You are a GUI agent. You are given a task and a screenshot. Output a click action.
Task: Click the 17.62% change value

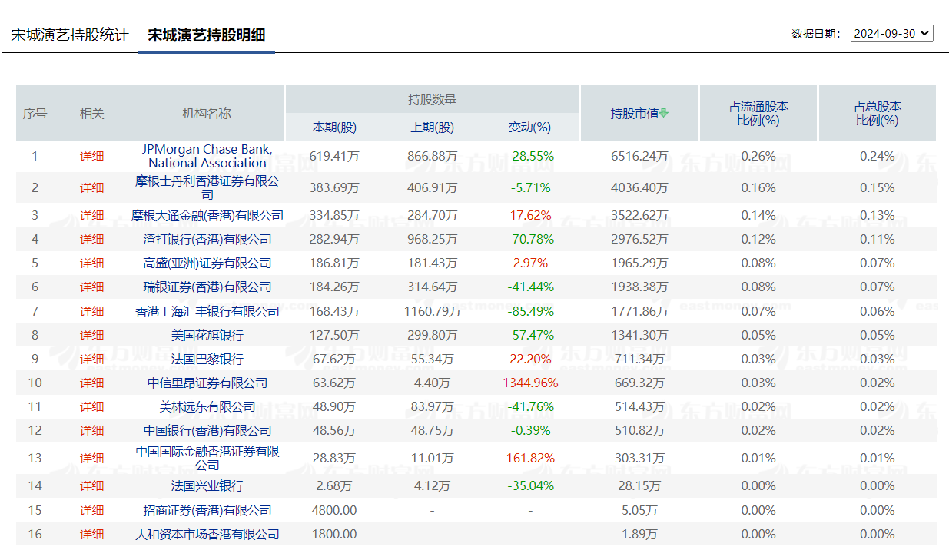point(530,215)
